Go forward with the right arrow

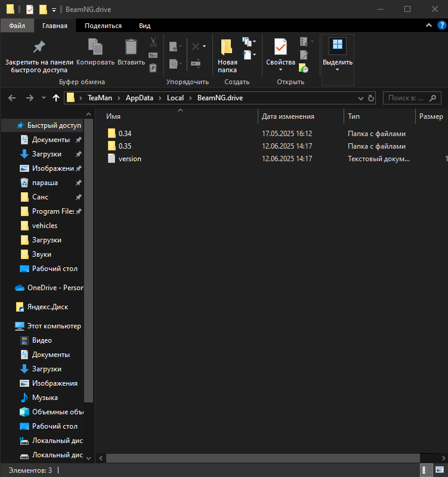(29, 98)
